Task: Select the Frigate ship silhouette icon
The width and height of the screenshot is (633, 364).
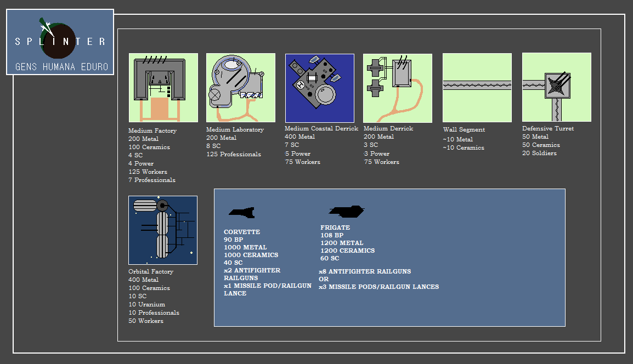Action: (347, 211)
